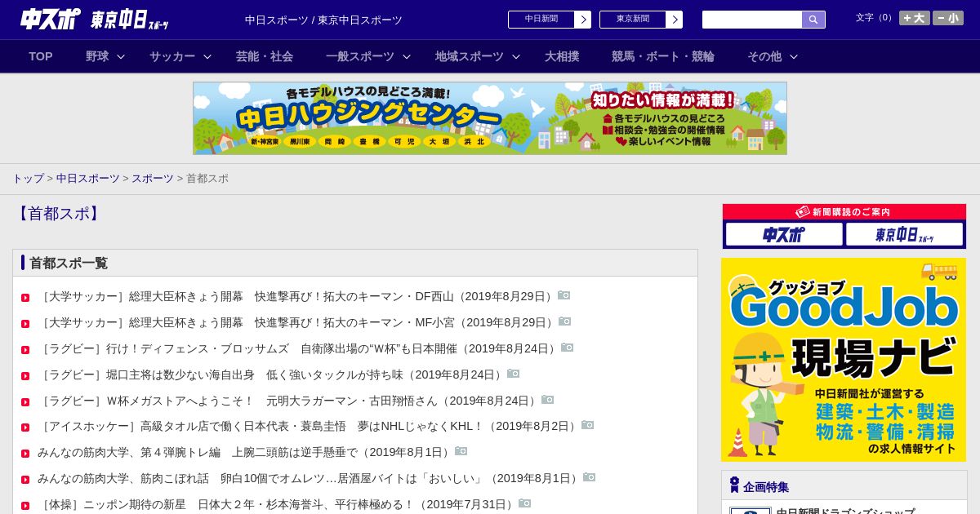The width and height of the screenshot is (980, 514).
Task: Click arrow beside 中日新聞 button
Action: click(583, 20)
